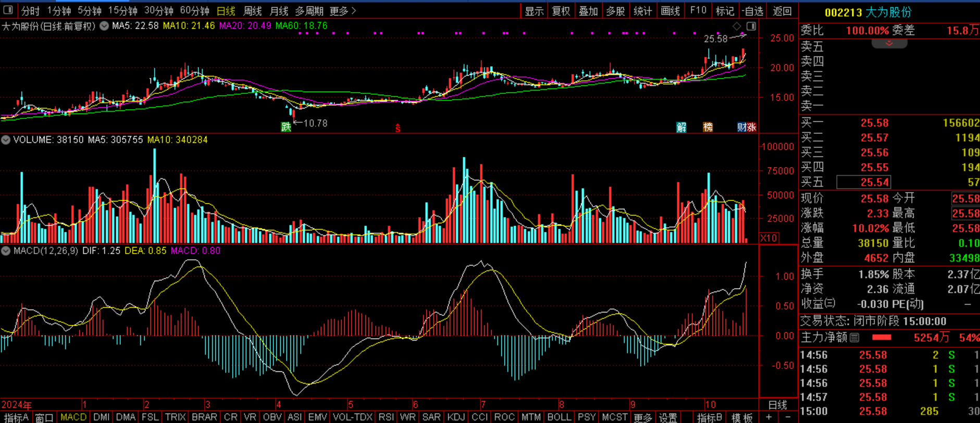980x423 pixels.
Task: Click the 多股 multi-stock button
Action: tap(615, 10)
